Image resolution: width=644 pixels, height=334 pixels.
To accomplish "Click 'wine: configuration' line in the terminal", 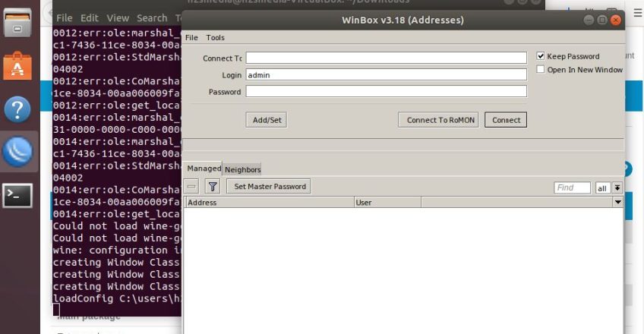I will (117, 250).
